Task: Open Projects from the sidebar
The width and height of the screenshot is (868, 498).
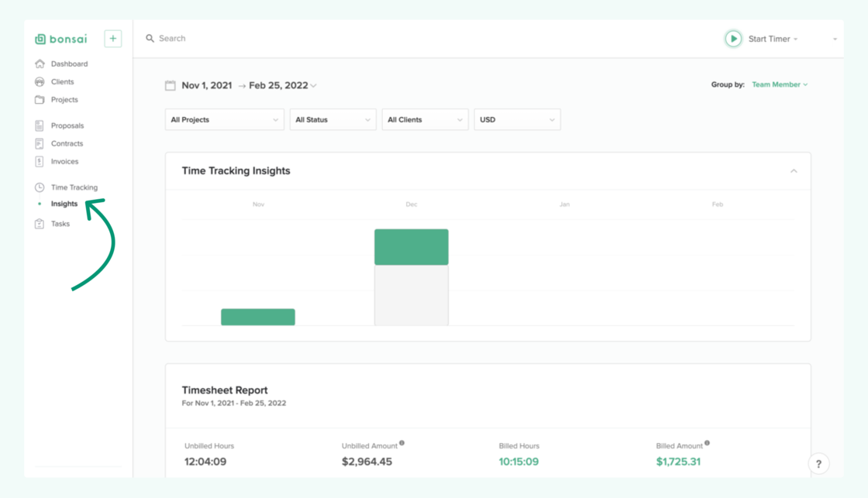Action: (64, 100)
